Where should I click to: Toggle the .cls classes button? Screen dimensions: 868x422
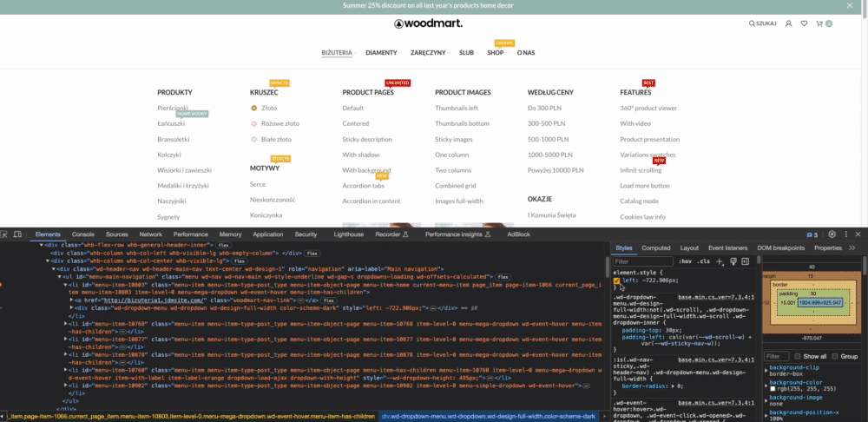pyautogui.click(x=704, y=261)
